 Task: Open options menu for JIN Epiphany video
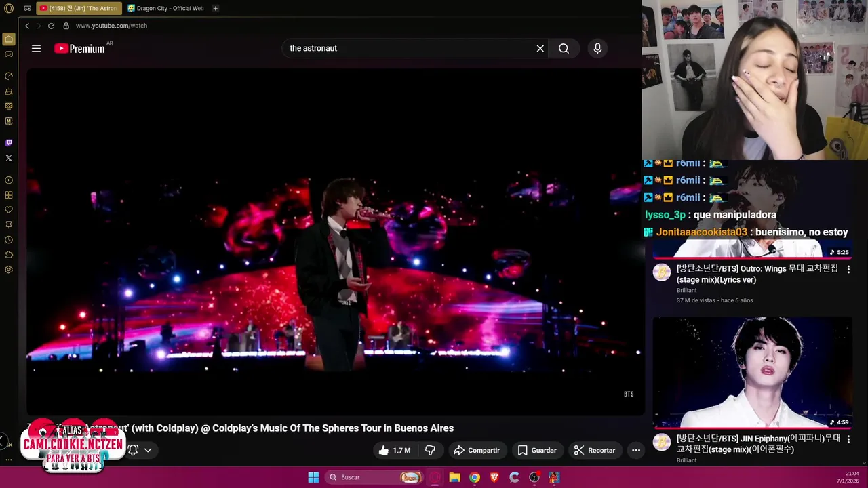tap(848, 439)
